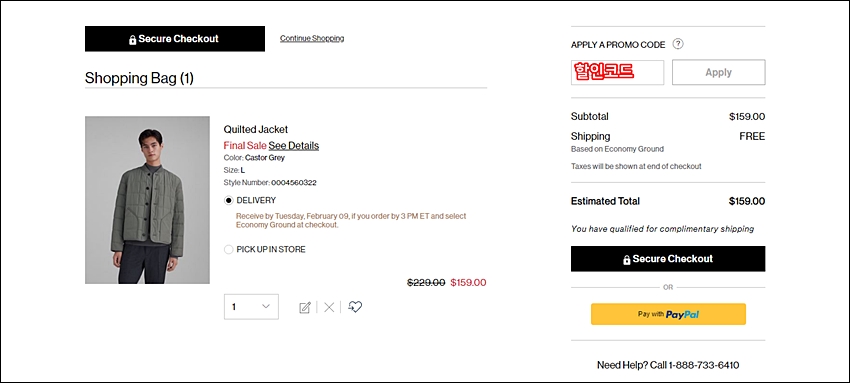Screen dimensions: 850x383
Task: Choose PICK UP IN STORE option
Action: (229, 250)
